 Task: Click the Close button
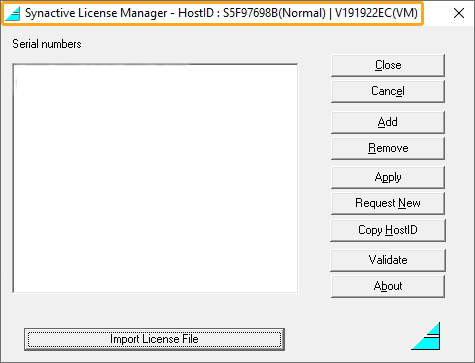[388, 65]
